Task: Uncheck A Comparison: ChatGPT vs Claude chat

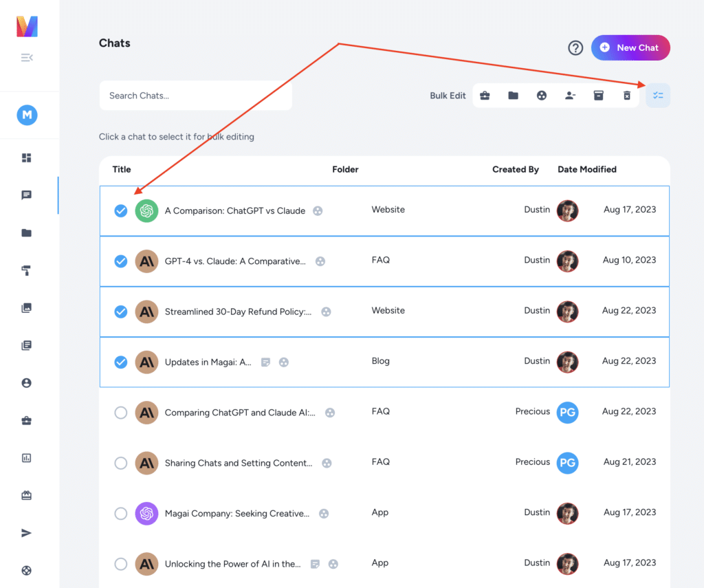Action: pos(121,210)
